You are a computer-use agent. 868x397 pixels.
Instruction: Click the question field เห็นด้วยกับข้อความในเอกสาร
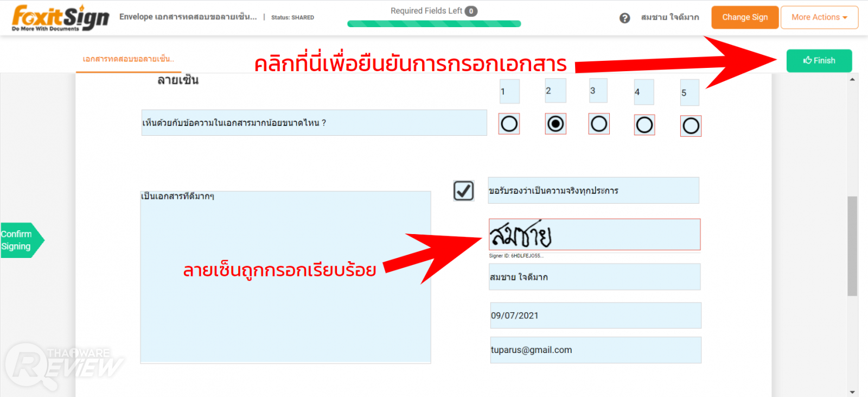tap(314, 123)
